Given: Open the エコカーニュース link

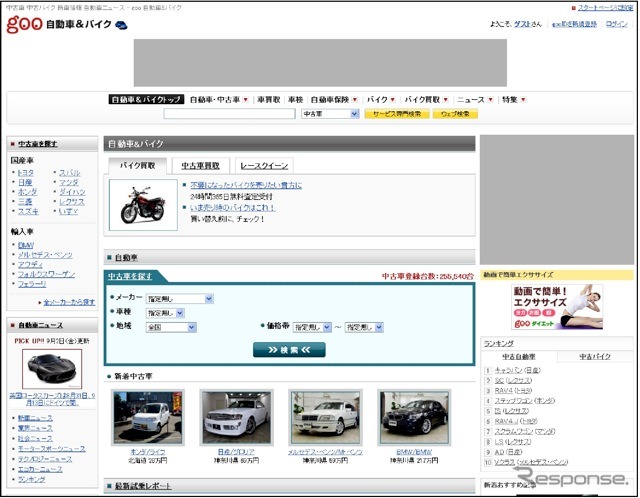Looking at the screenshot, I should coord(40,469).
